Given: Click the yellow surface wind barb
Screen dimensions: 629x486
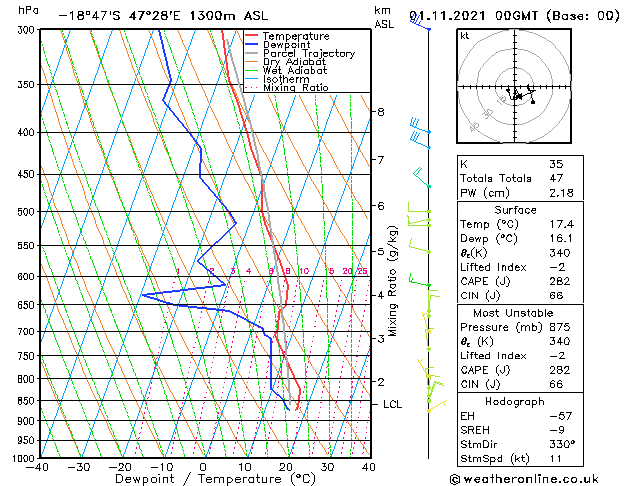Looking at the screenshot, I should [437, 406].
